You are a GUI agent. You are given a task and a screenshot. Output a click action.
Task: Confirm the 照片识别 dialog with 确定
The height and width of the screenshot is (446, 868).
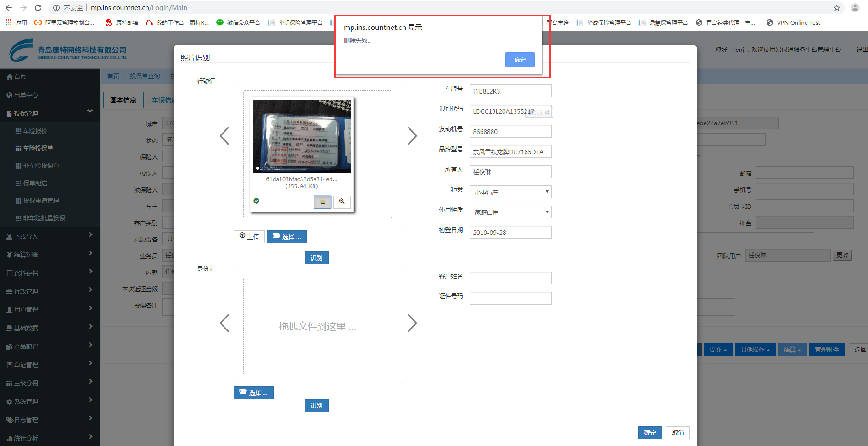point(650,433)
